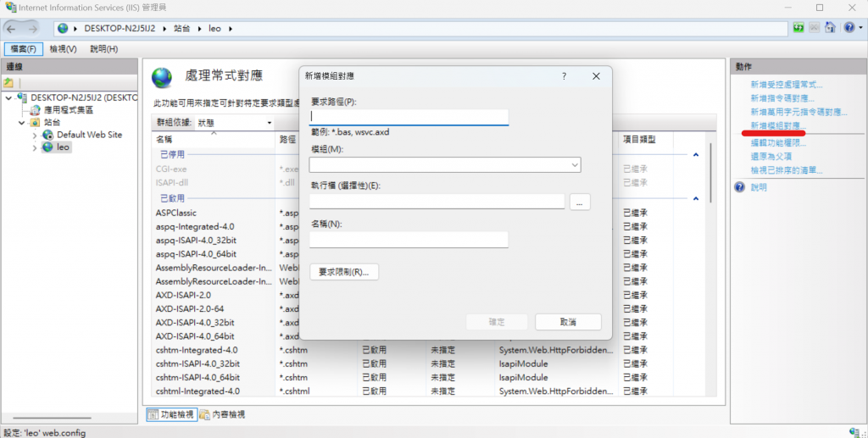This screenshot has width=868, height=438.
Task: Click 站台 in the address breadcrumb
Action: point(181,28)
